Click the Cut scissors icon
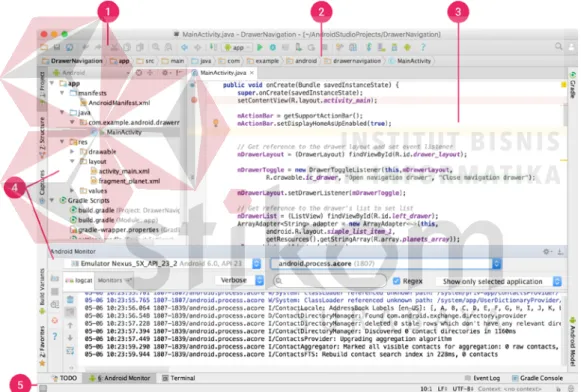This screenshot has height=392, width=581. click(x=114, y=47)
